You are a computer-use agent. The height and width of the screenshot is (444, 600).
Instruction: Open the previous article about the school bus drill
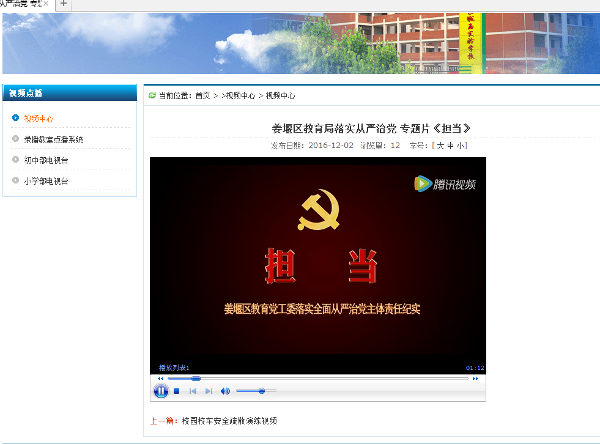tap(229, 421)
